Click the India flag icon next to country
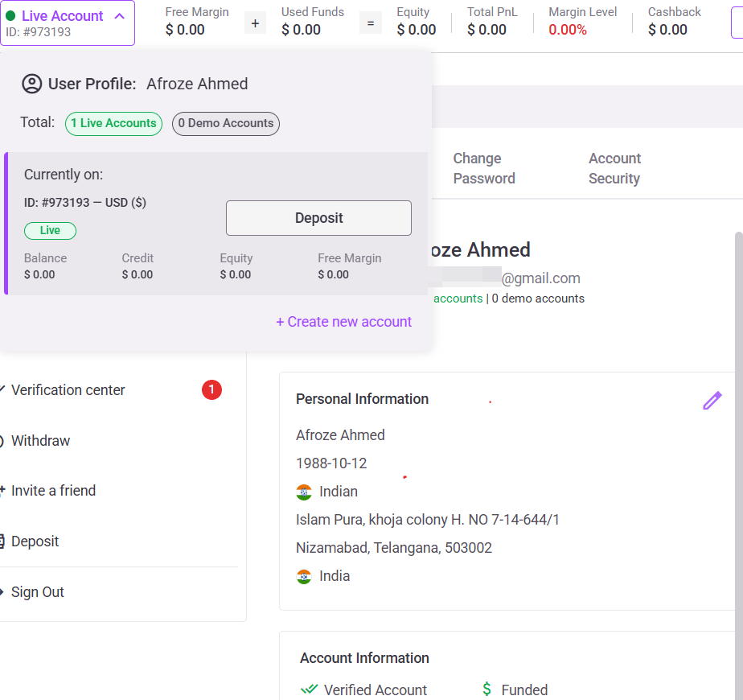 [304, 576]
